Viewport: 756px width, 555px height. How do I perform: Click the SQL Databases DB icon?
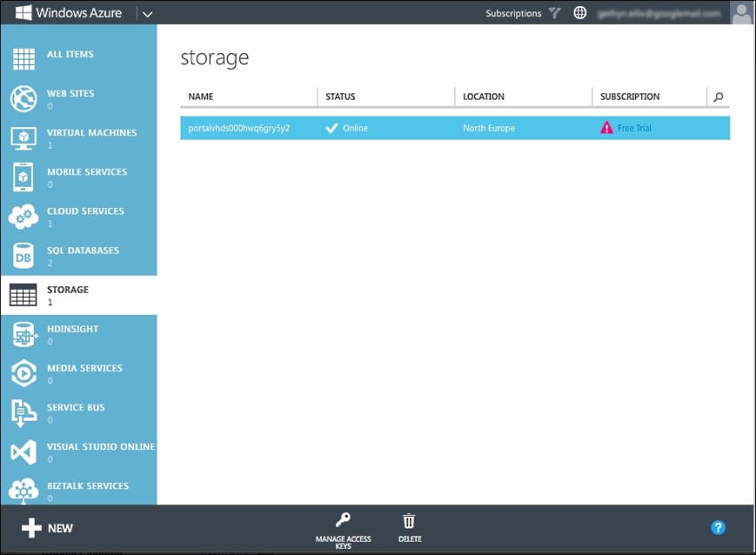(x=23, y=255)
